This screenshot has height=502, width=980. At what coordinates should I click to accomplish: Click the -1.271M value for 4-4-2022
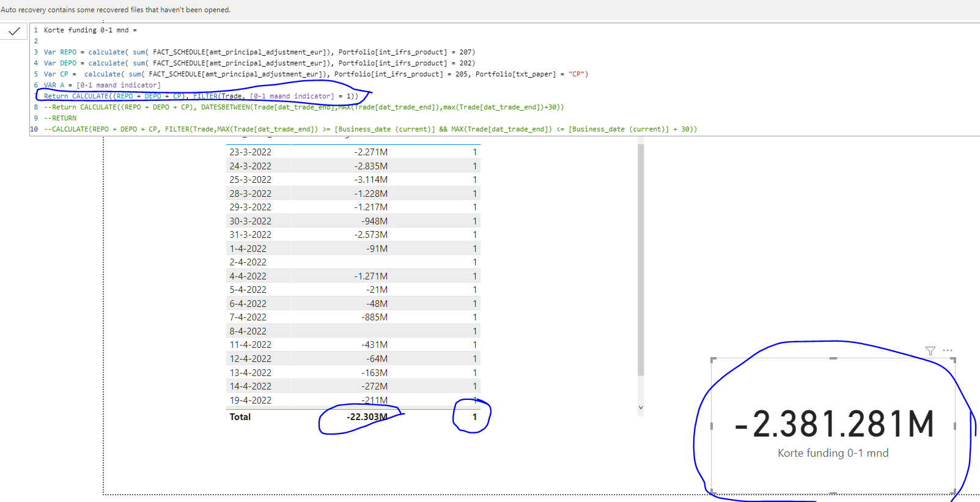(x=371, y=276)
